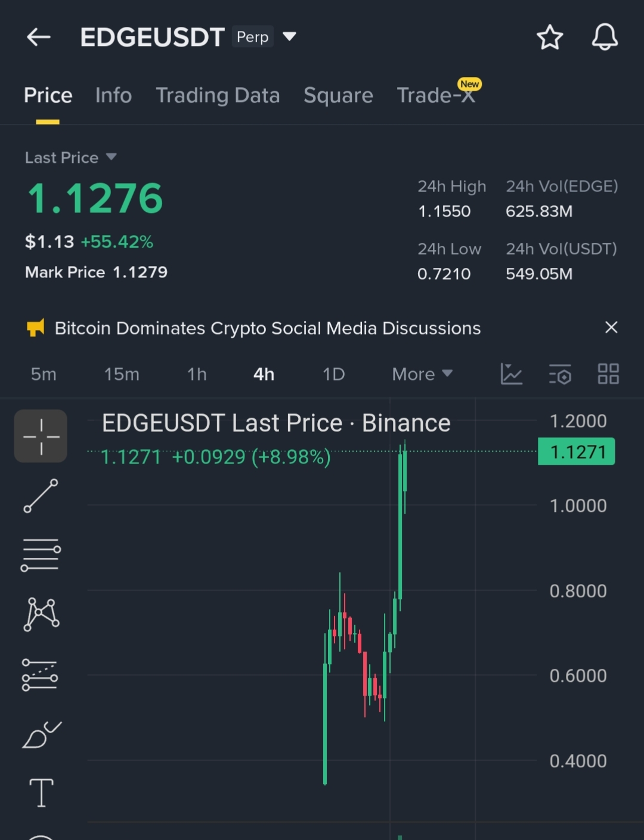Switch to the Info tab
The width and height of the screenshot is (644, 840).
(113, 95)
